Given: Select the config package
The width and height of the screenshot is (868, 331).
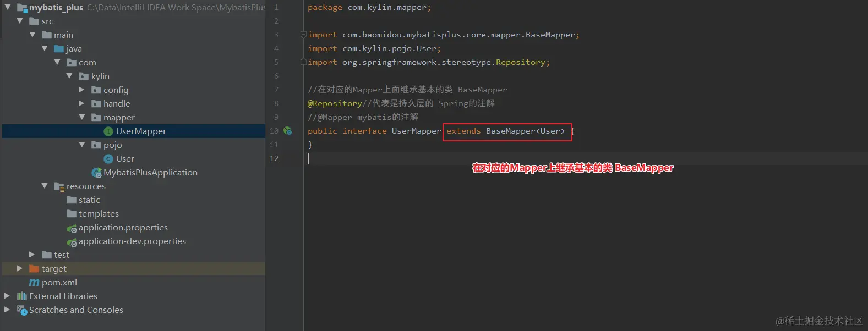Looking at the screenshot, I should pos(116,90).
